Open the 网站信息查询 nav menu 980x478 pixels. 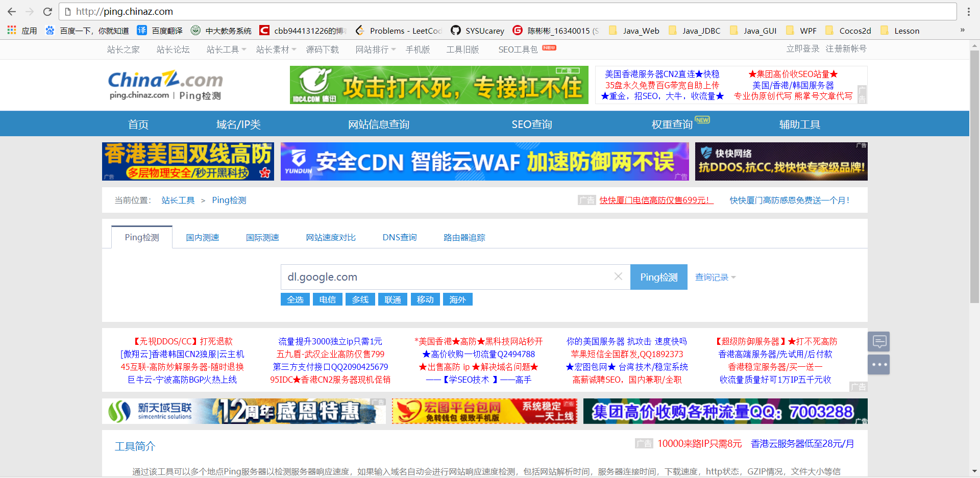click(x=379, y=124)
